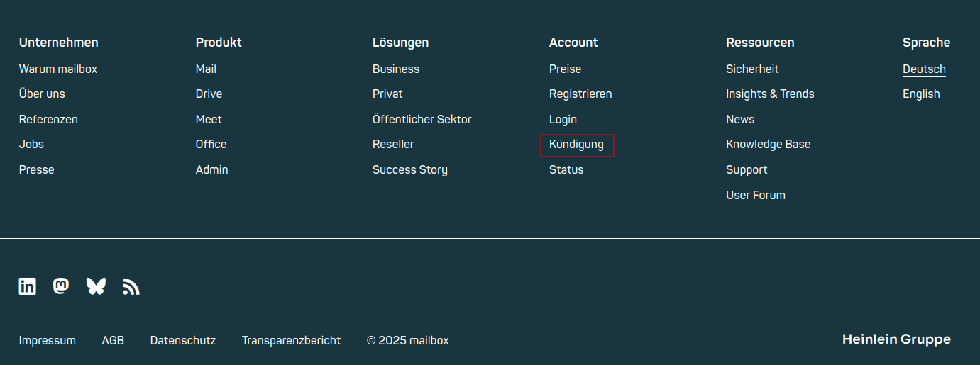980x365 pixels.
Task: Open the LinkedIn social icon
Action: (x=28, y=286)
